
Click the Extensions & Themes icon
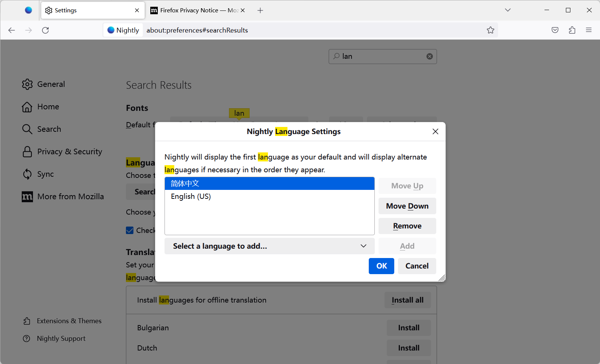pos(27,321)
